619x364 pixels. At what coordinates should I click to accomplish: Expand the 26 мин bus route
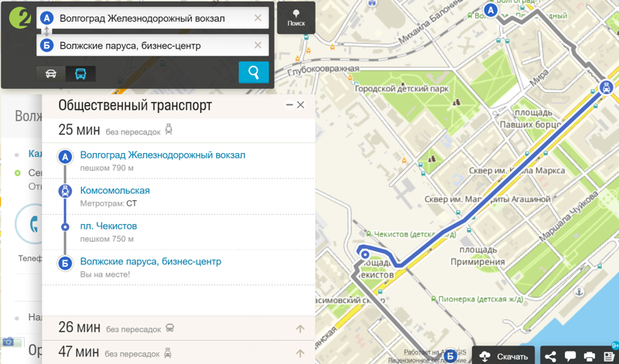click(x=179, y=328)
